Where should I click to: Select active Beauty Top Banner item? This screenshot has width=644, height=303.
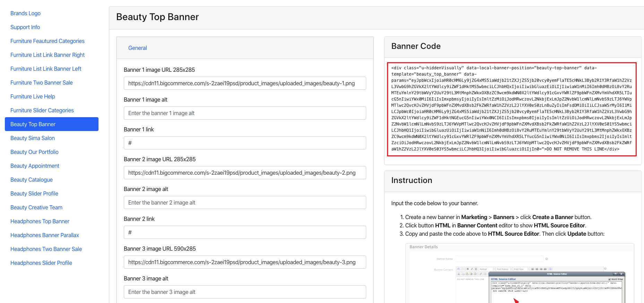pyautogui.click(x=52, y=124)
